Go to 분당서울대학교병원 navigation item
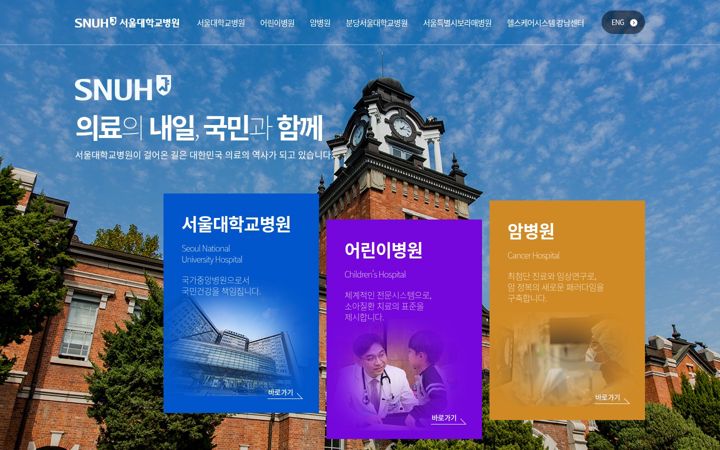Screen dimensions: 720x450 377,23
